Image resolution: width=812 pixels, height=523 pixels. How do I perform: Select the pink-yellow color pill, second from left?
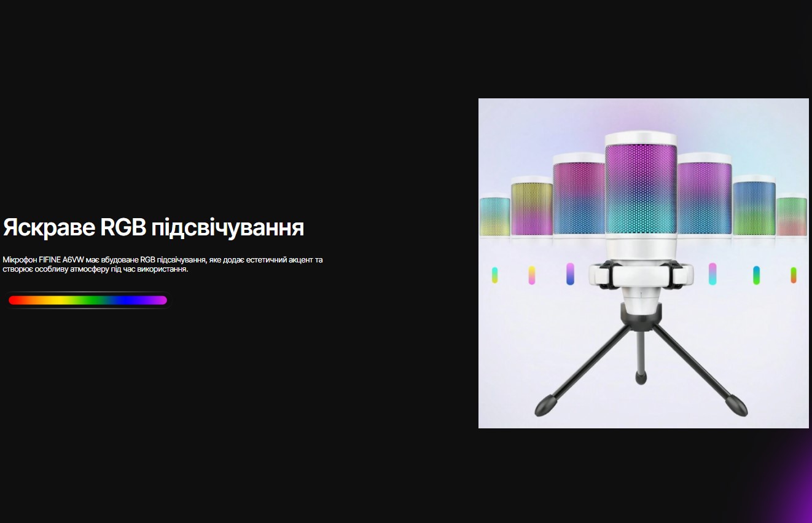[x=531, y=275]
